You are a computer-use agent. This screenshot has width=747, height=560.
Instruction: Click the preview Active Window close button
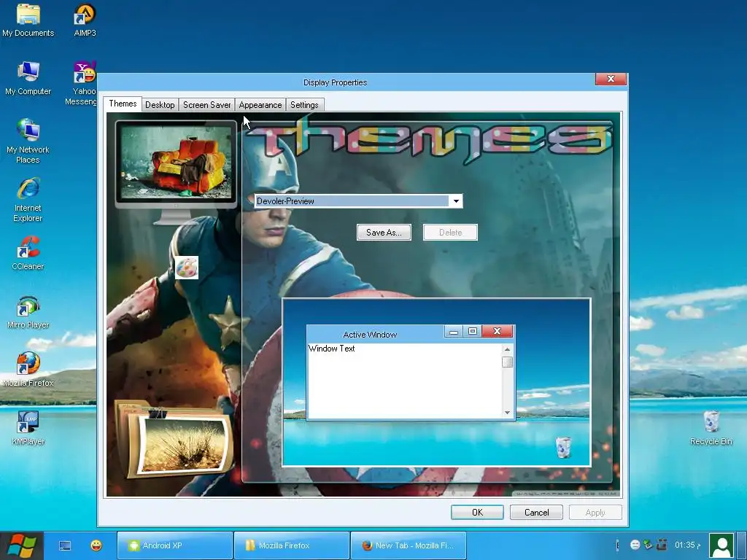pos(498,332)
